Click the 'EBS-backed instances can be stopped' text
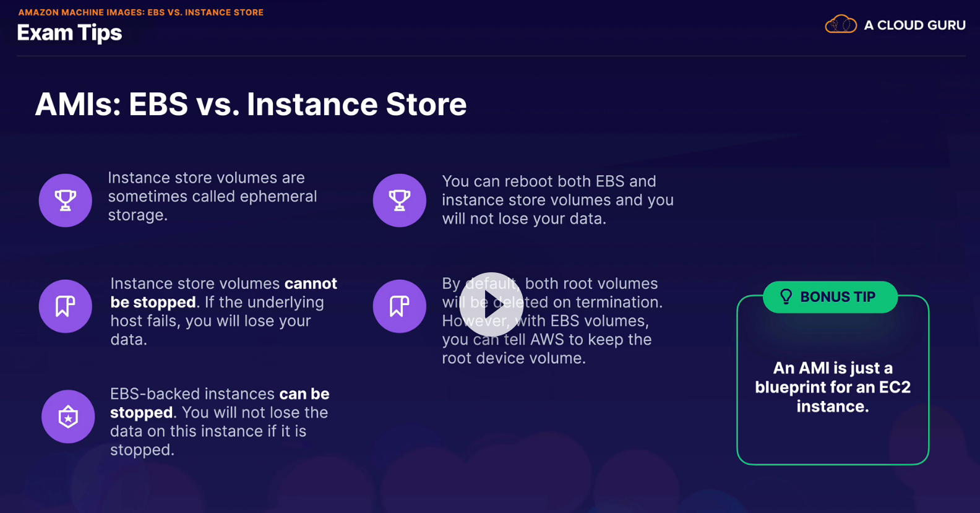 pos(220,421)
